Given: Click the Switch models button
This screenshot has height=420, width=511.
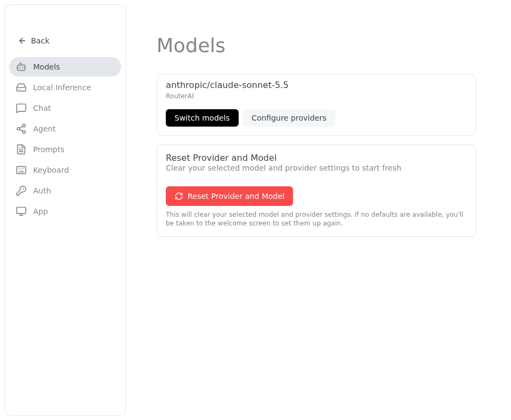Looking at the screenshot, I should (x=202, y=118).
